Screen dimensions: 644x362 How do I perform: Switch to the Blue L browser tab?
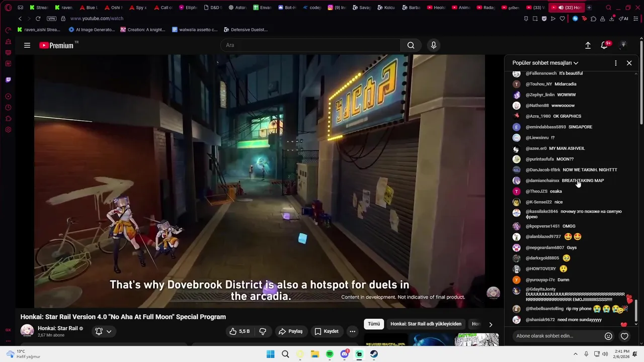coord(89,8)
